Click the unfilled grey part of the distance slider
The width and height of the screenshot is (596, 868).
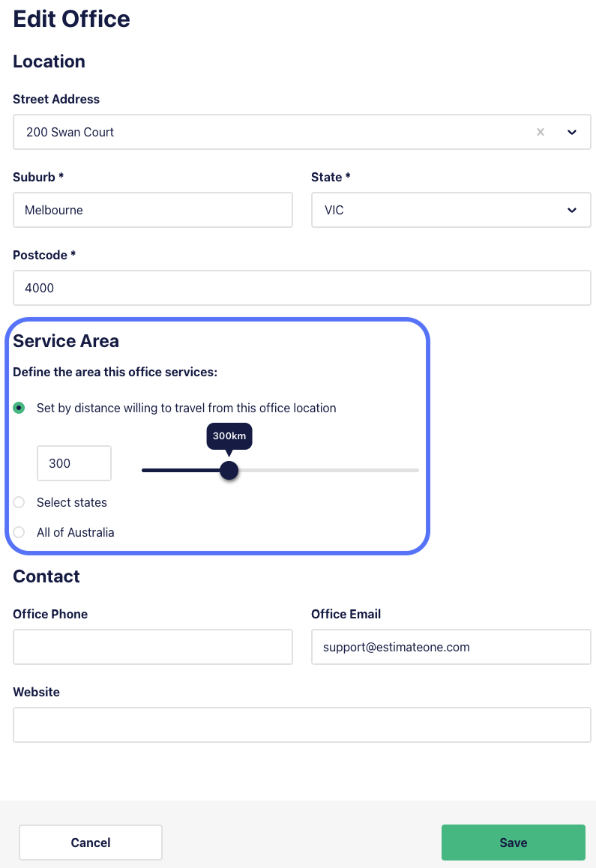(x=328, y=471)
